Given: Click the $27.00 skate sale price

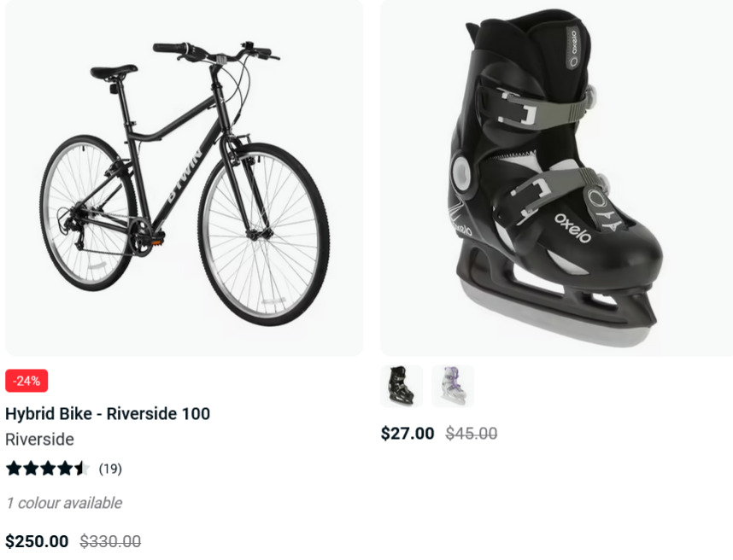Looking at the screenshot, I should [408, 434].
